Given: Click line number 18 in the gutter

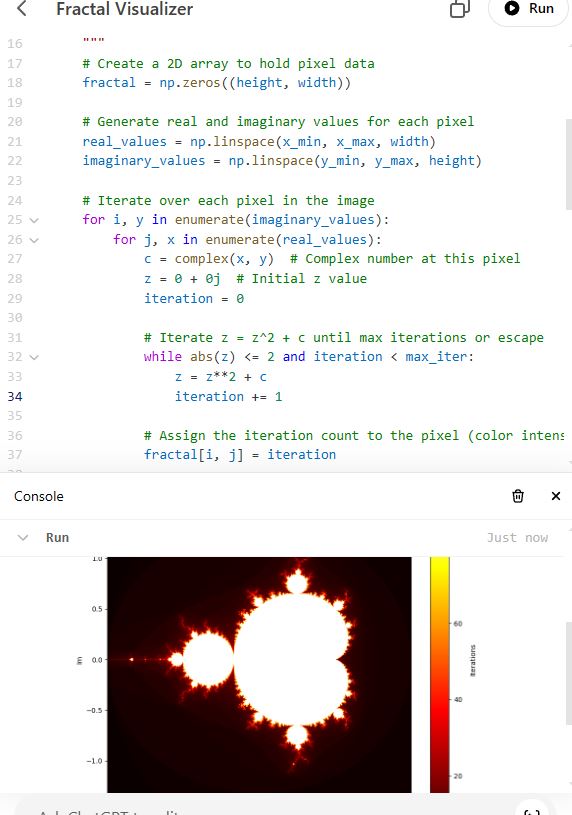Looking at the screenshot, I should coord(15,83).
